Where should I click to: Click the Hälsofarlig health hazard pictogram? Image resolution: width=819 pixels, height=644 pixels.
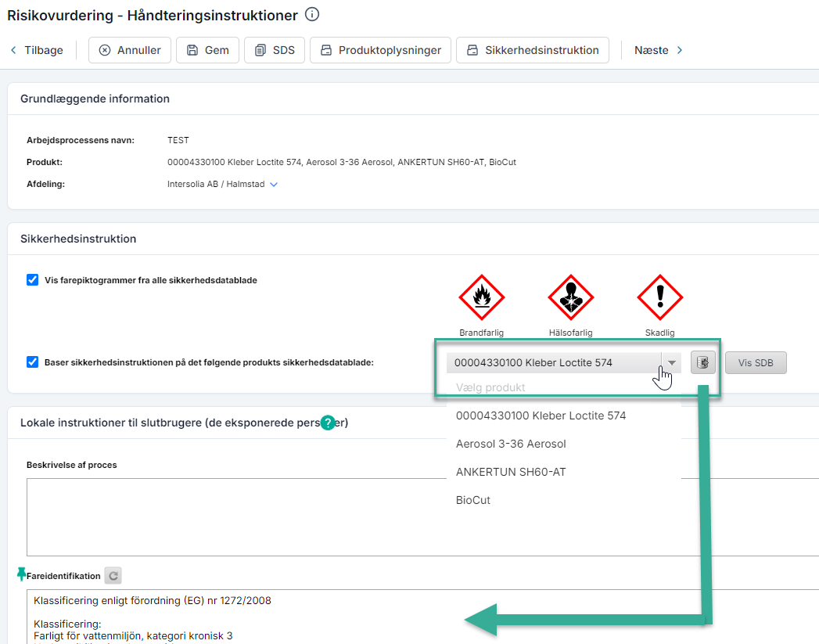[571, 297]
